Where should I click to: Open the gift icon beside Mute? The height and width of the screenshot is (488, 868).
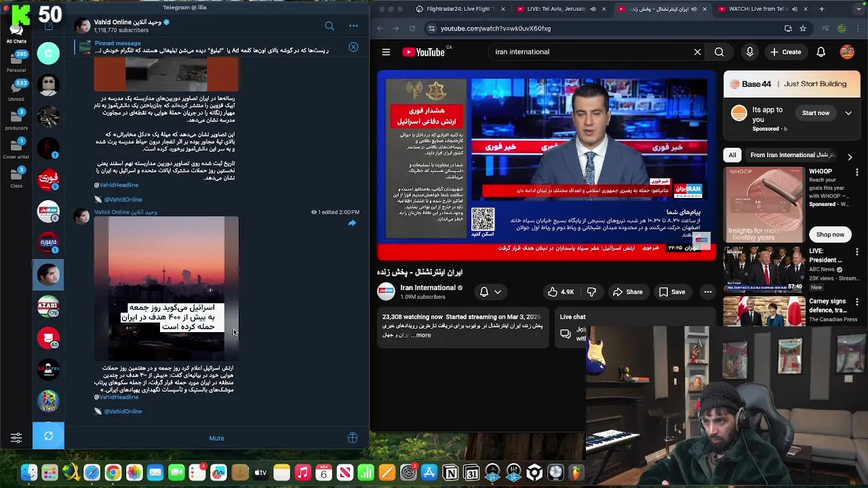click(x=353, y=438)
